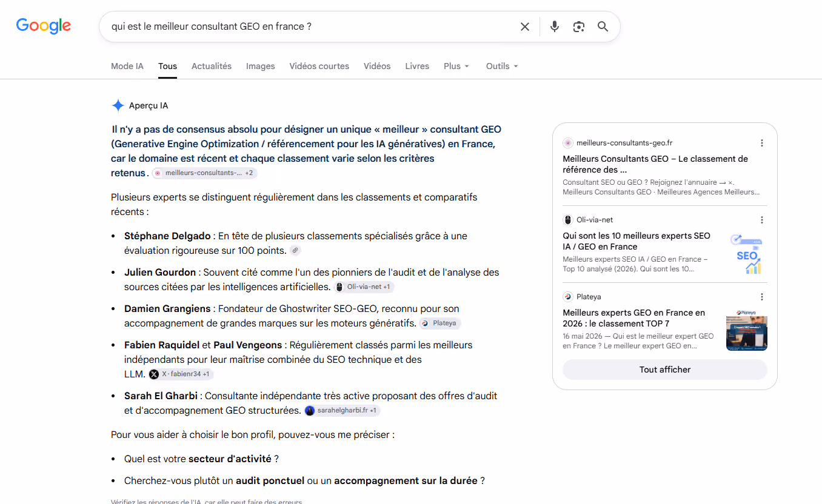
Task: Switch to the Actualités tab
Action: coord(212,66)
